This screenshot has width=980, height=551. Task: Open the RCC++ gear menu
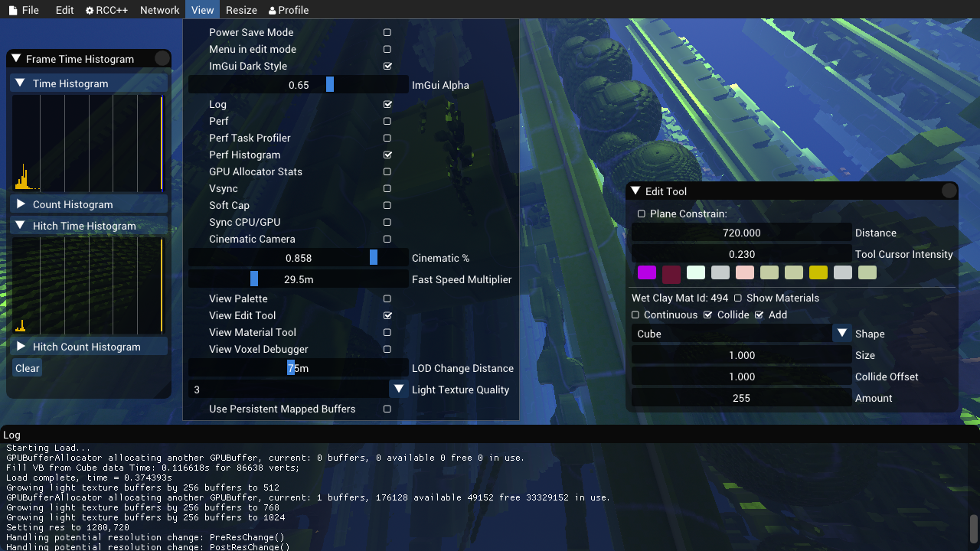point(108,10)
